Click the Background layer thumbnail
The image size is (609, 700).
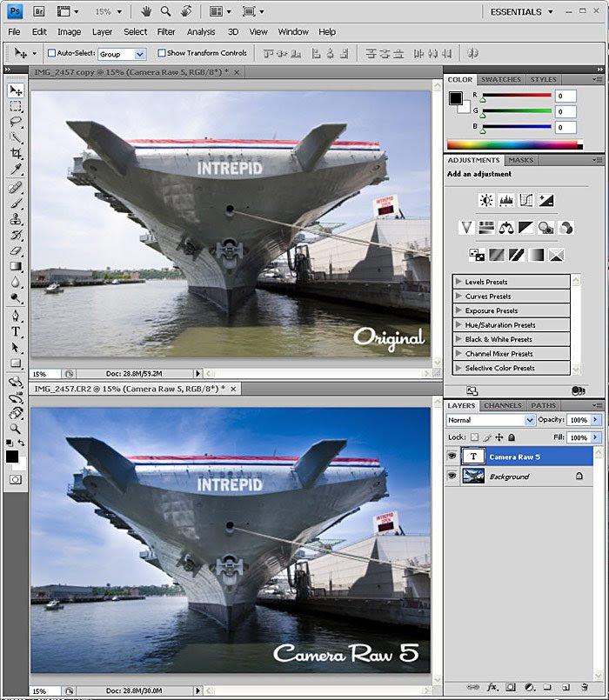pyautogui.click(x=473, y=477)
